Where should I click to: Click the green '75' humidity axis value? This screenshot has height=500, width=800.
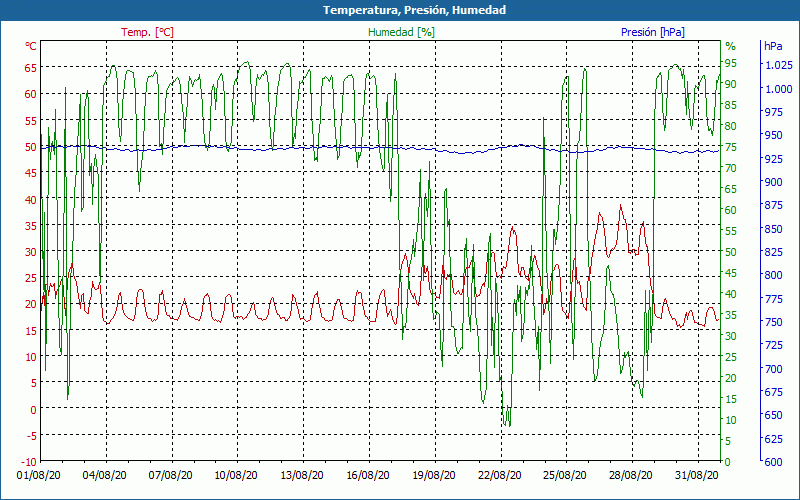coord(731,147)
